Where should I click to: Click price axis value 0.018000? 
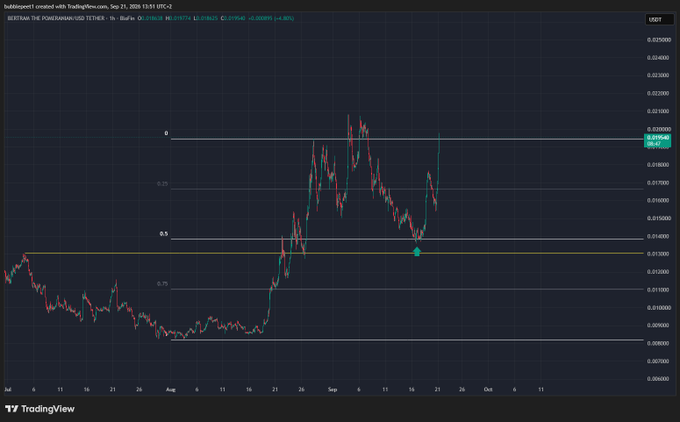[658, 165]
